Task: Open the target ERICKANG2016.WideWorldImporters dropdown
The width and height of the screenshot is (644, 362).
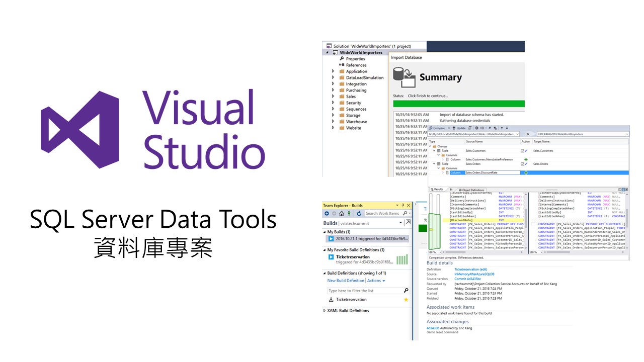Action: tap(583, 134)
